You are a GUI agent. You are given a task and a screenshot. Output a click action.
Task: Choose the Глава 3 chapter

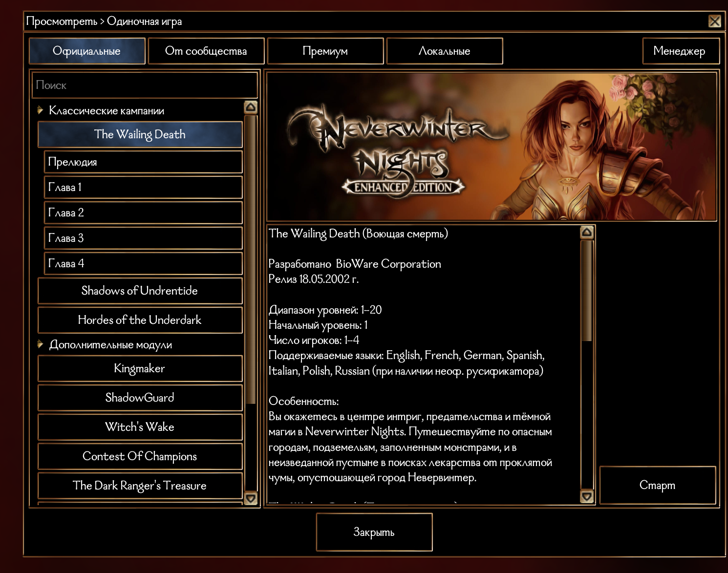[x=143, y=238]
